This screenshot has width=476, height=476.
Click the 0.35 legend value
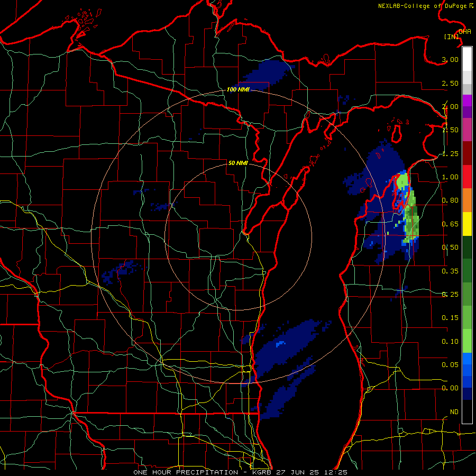[450, 271]
